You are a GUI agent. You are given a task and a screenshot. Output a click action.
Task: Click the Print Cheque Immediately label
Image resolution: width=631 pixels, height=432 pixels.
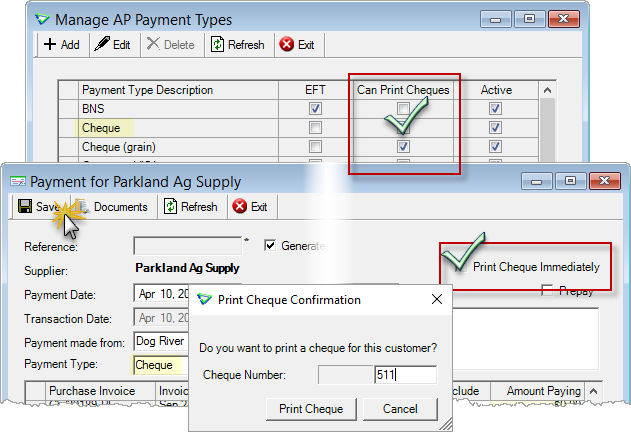tap(536, 267)
